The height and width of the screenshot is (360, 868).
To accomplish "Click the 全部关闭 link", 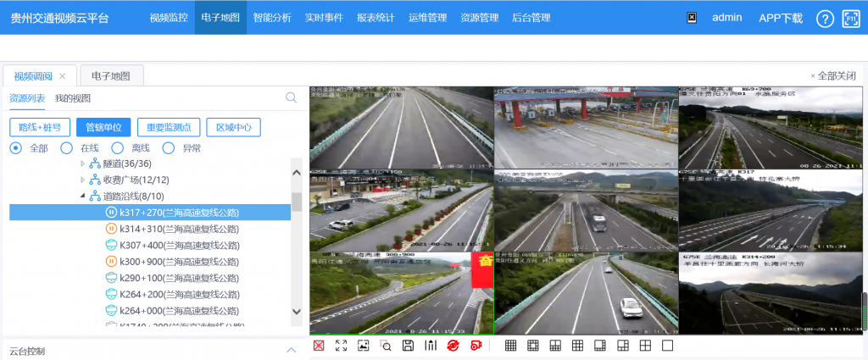I will 833,75.
